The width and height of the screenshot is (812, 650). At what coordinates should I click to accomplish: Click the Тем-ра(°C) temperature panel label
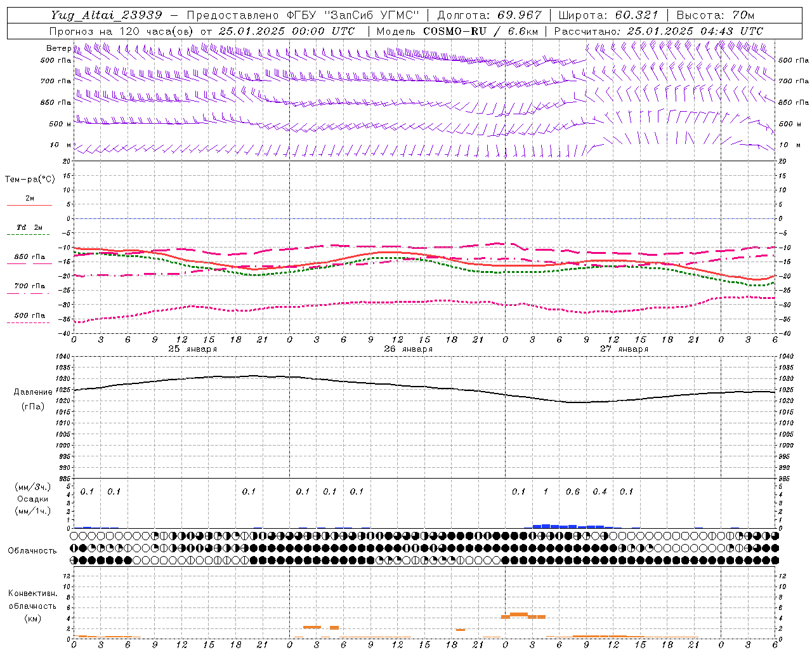click(30, 180)
